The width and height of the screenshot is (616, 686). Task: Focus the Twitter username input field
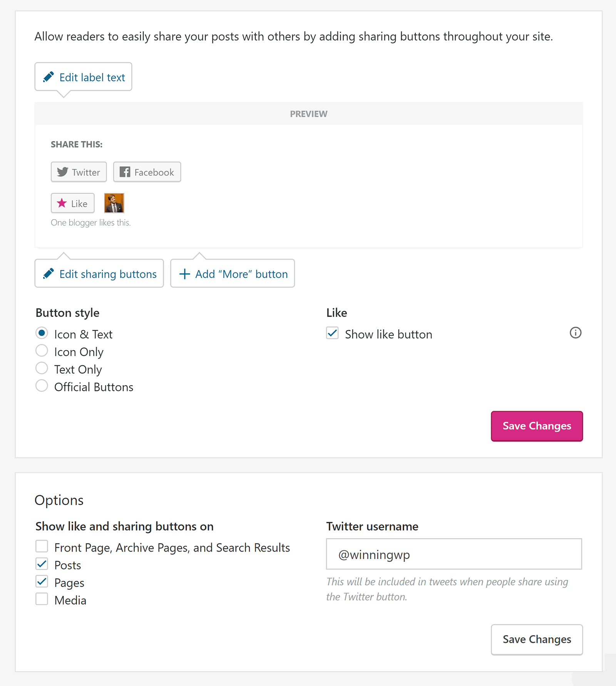tap(454, 554)
